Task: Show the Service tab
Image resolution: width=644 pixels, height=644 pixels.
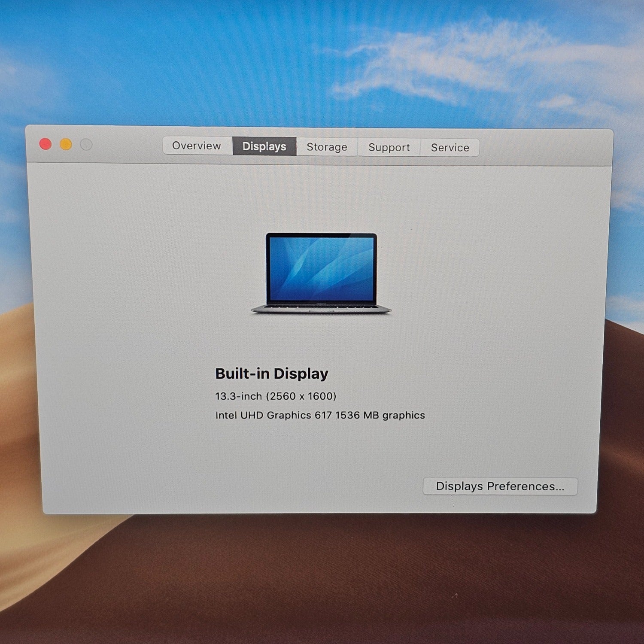Action: point(450,148)
